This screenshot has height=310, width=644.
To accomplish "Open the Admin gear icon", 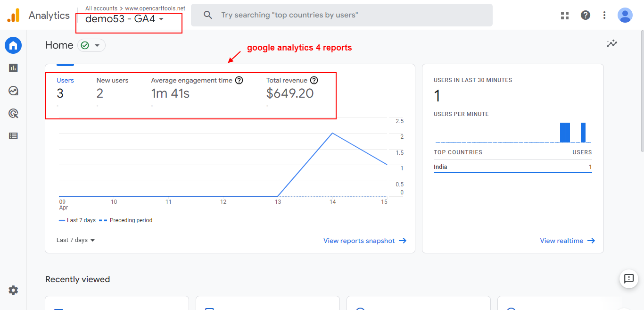I will pyautogui.click(x=13, y=290).
